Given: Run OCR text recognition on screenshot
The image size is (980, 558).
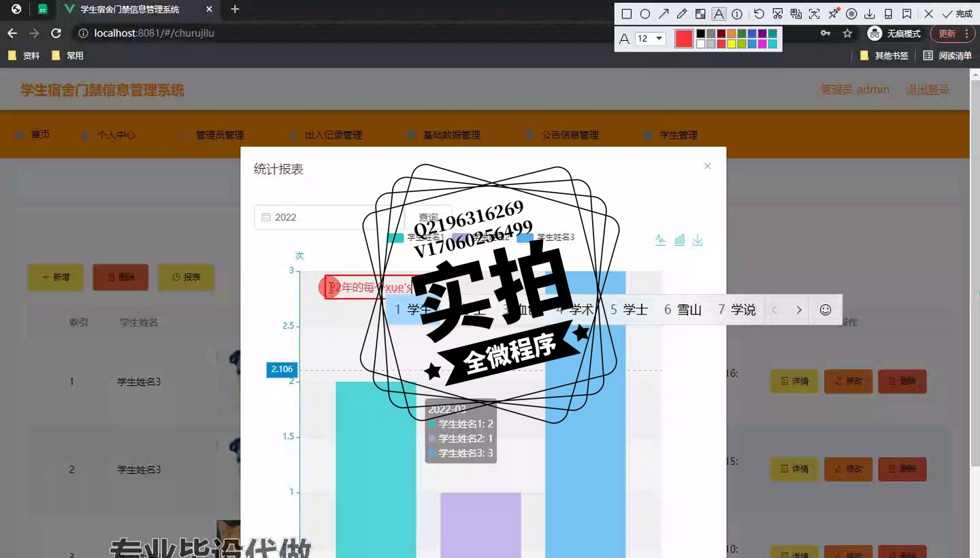Looking at the screenshot, I should [814, 14].
